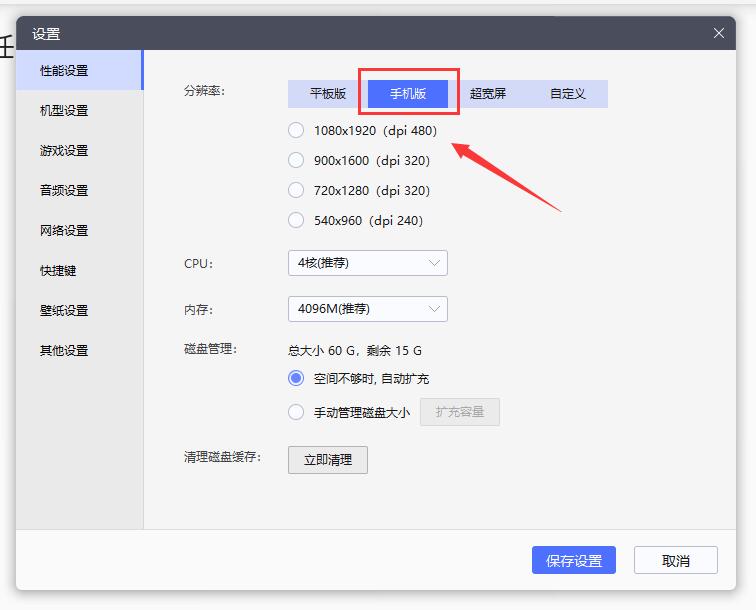756x610 pixels.
Task: Click the 立即清理 button
Action: 328,460
